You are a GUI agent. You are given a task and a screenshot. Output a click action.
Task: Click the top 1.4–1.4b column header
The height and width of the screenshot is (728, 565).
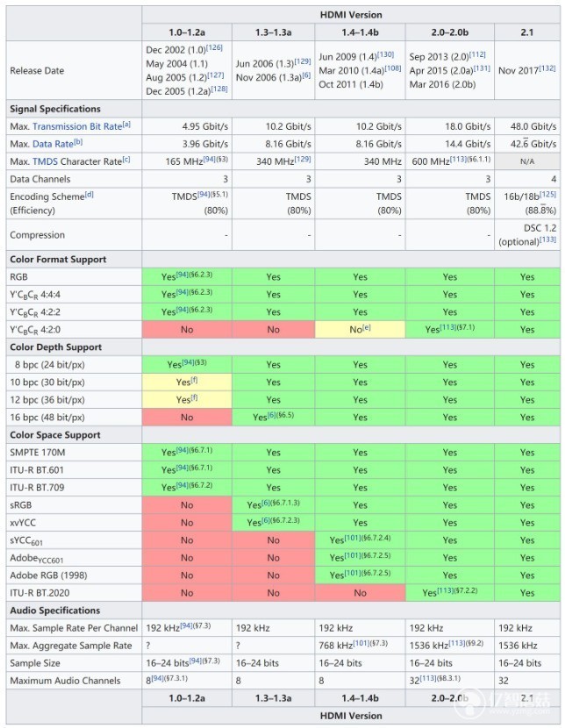coord(360,32)
